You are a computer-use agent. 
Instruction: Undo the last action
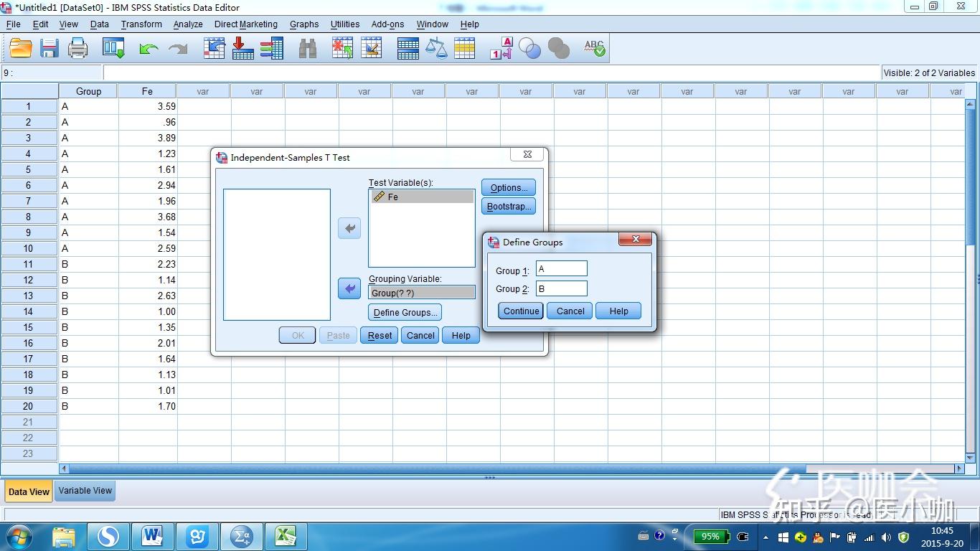[x=149, y=48]
